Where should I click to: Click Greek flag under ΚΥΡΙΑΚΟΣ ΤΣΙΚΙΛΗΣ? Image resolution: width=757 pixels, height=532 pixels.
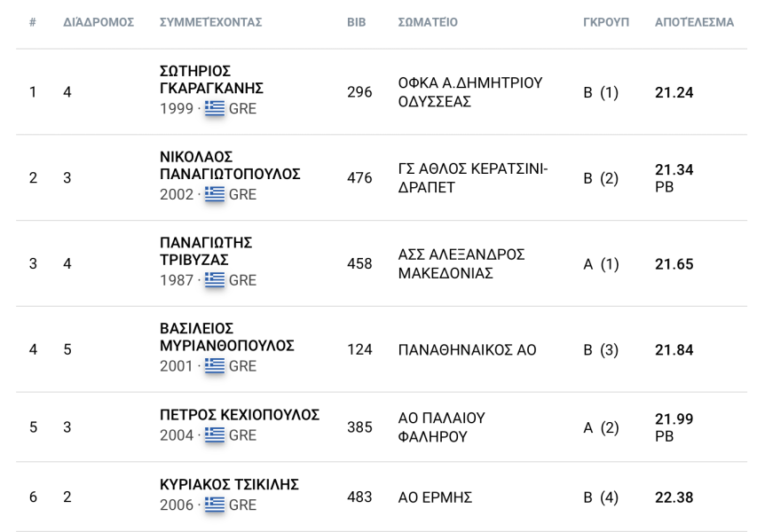pos(214,504)
